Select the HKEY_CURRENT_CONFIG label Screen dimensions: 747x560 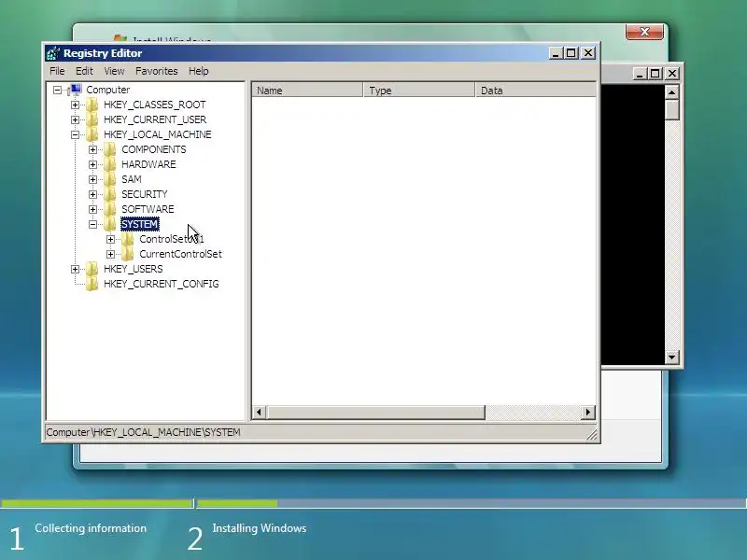click(161, 284)
